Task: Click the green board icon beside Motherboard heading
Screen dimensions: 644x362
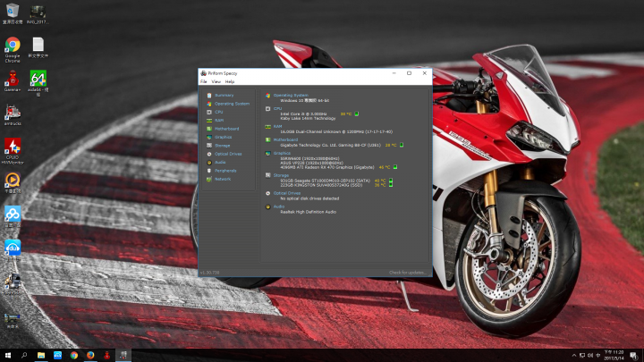Action: pos(267,140)
